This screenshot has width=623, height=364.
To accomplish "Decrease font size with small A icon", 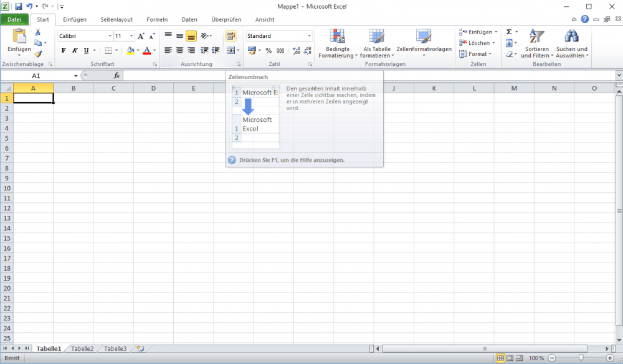I will coord(152,37).
